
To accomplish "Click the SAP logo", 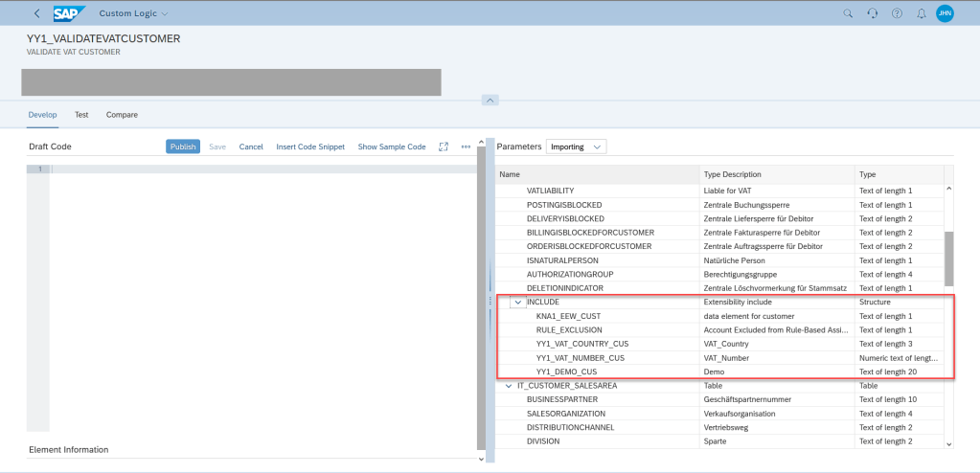I will (69, 13).
